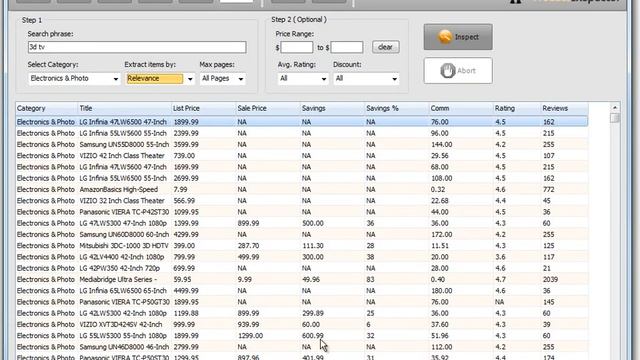
Task: Sort by the Savings % column header
Action: [396, 109]
